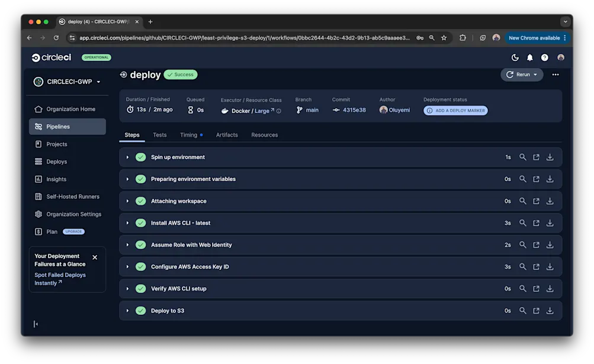594x364 pixels.
Task: Open Verify AWS CLI setup in new tab
Action: [x=536, y=289]
